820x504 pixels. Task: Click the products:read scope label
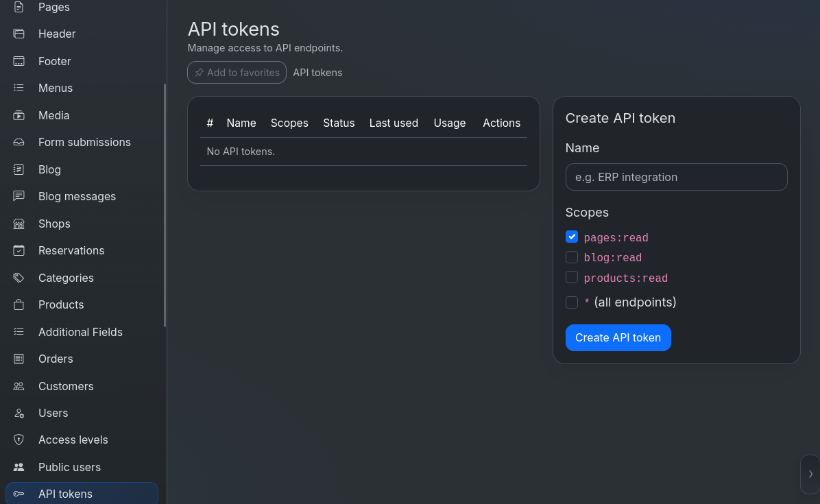[625, 278]
